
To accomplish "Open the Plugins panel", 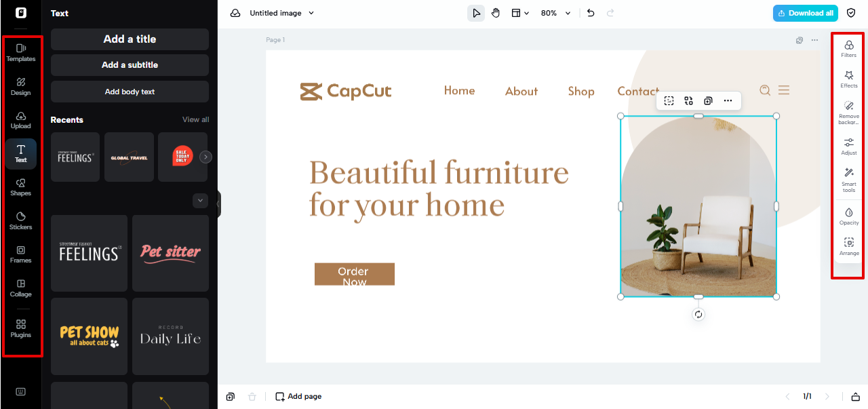I will tap(21, 329).
